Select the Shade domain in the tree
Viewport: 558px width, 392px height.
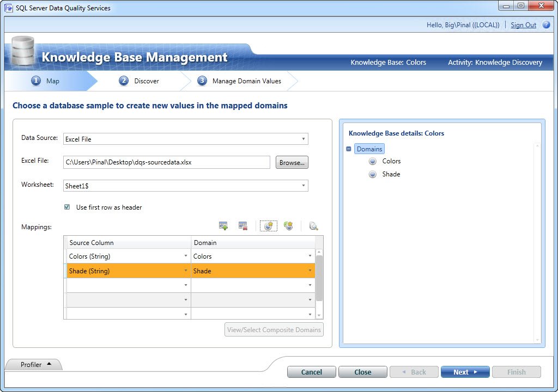391,174
